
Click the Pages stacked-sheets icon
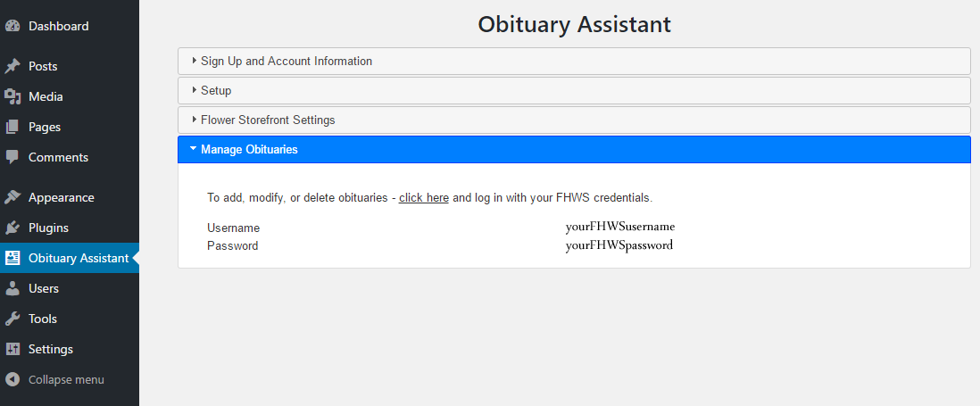point(12,127)
